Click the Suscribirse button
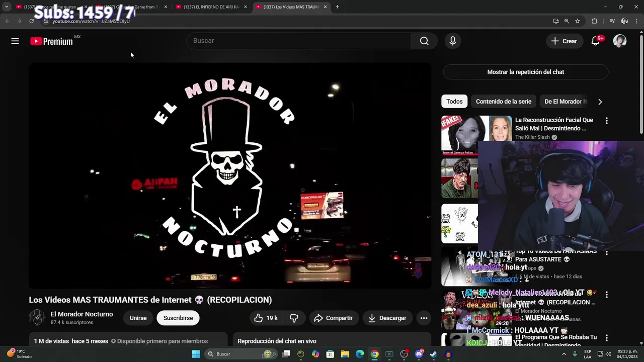The height and width of the screenshot is (362, 644). click(178, 318)
